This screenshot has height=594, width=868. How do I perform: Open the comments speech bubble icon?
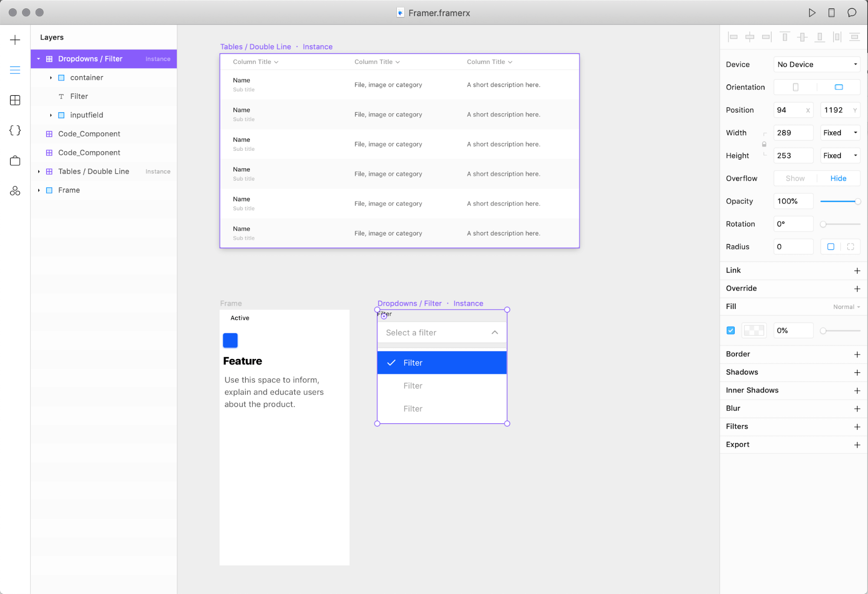851,13
